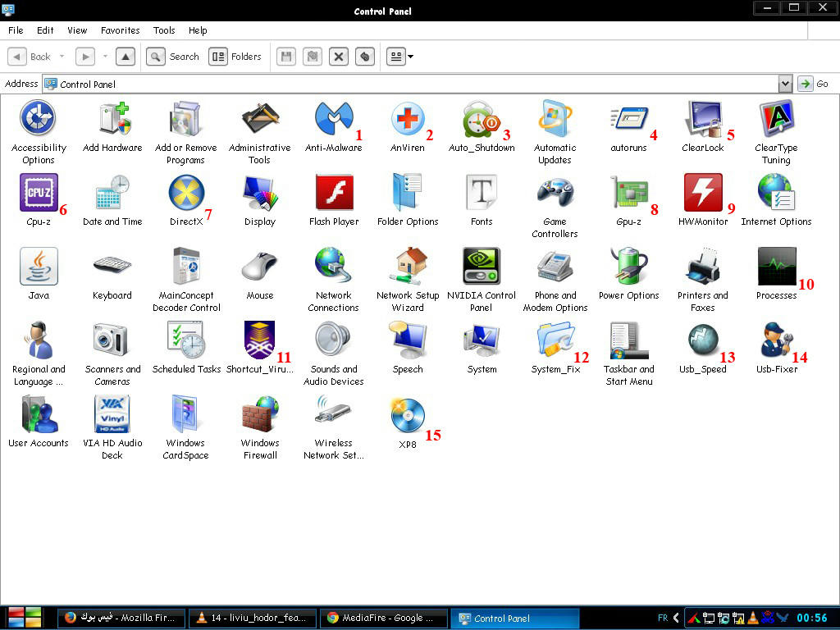Open Java control panel
The width and height of the screenshot is (840, 630).
[x=39, y=266]
